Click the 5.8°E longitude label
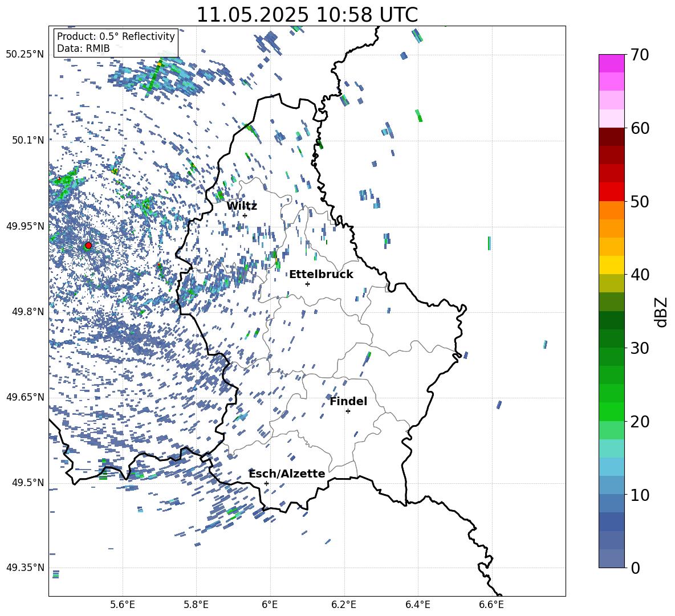 [196, 605]
